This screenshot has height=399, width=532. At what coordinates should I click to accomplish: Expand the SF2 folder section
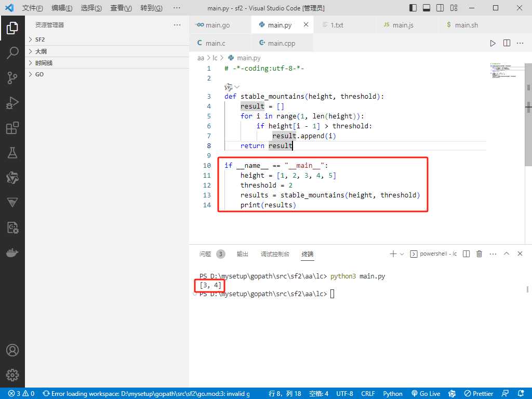107,39
